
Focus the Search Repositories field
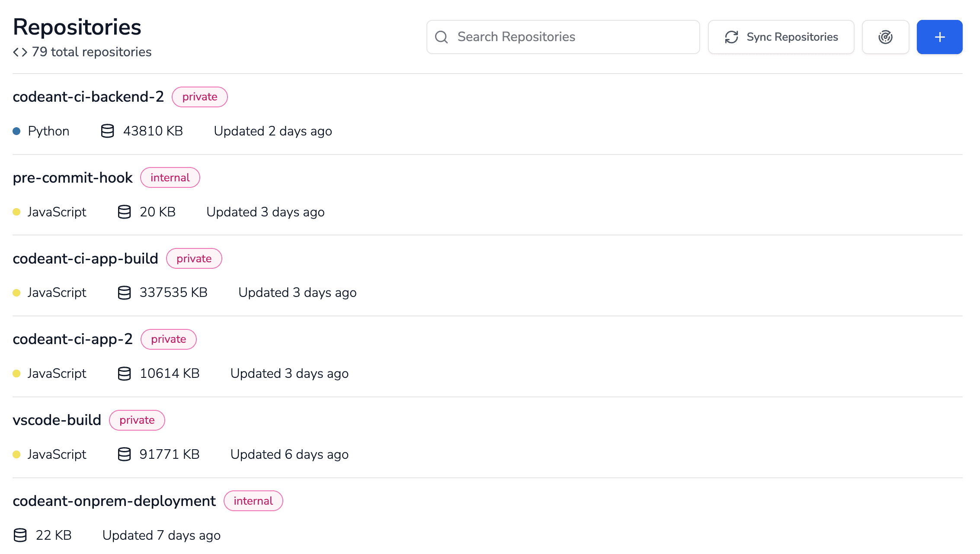(571, 37)
